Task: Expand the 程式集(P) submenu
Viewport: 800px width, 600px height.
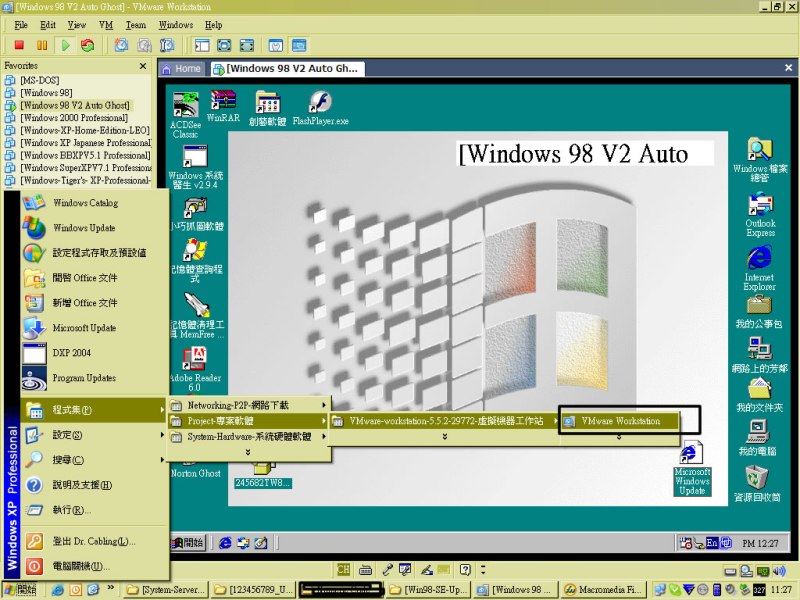Action: [x=94, y=410]
